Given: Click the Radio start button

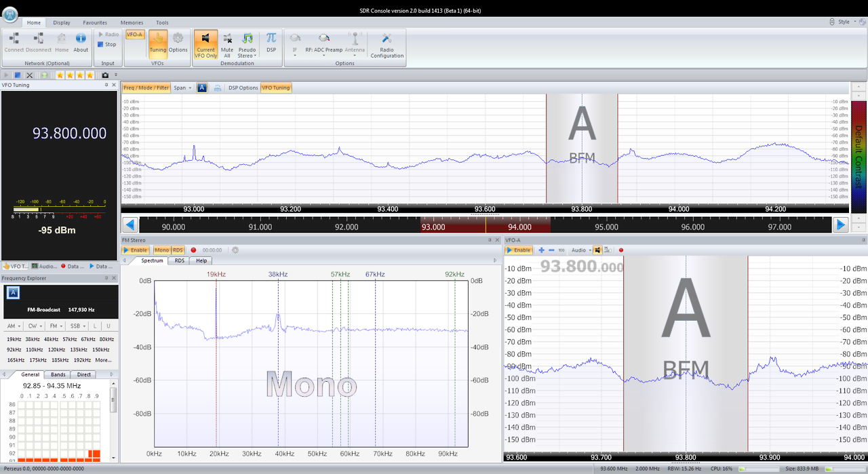Looking at the screenshot, I should pos(108,34).
